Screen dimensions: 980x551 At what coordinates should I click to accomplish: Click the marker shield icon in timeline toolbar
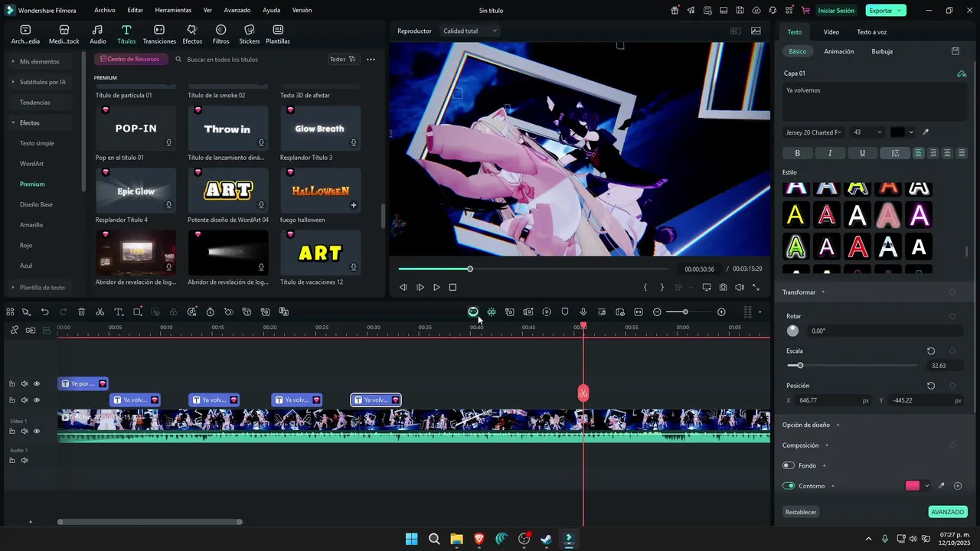click(x=565, y=312)
